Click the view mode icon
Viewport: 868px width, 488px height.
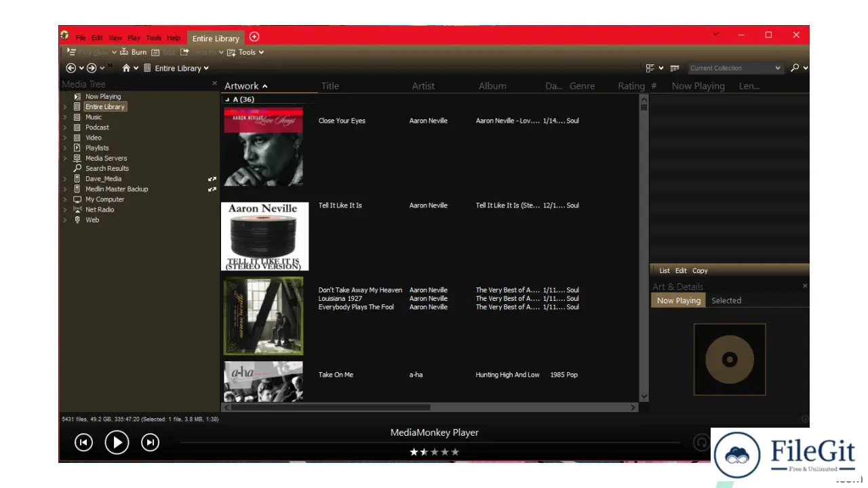coord(650,68)
